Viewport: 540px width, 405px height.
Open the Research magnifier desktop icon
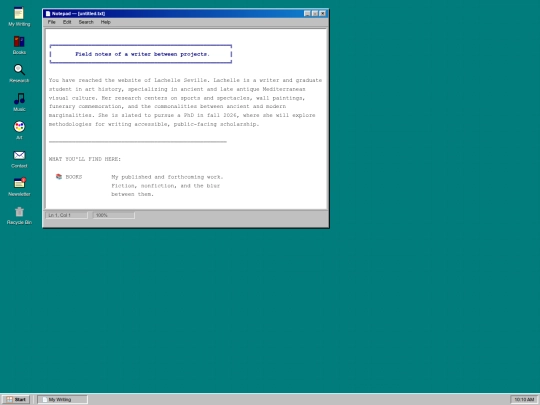19,73
